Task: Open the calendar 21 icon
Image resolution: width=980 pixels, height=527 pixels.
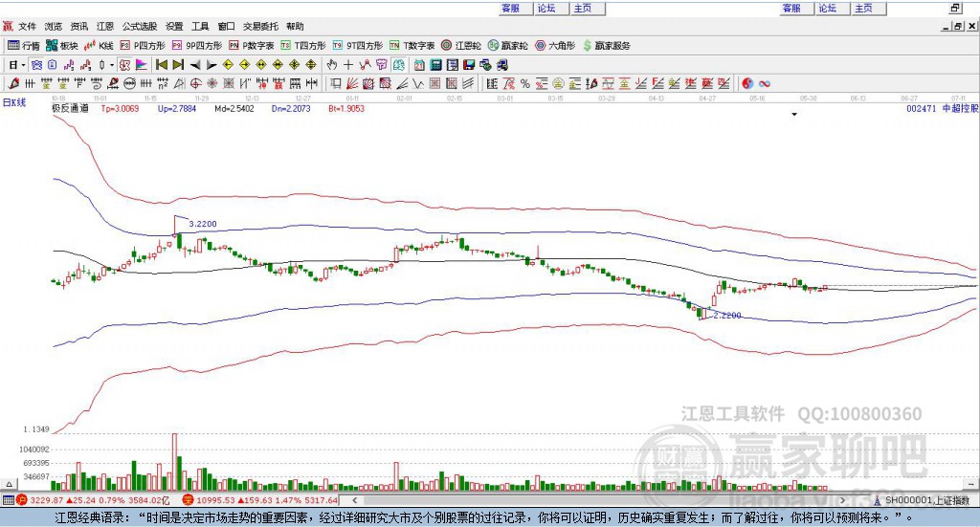Action: [x=419, y=65]
